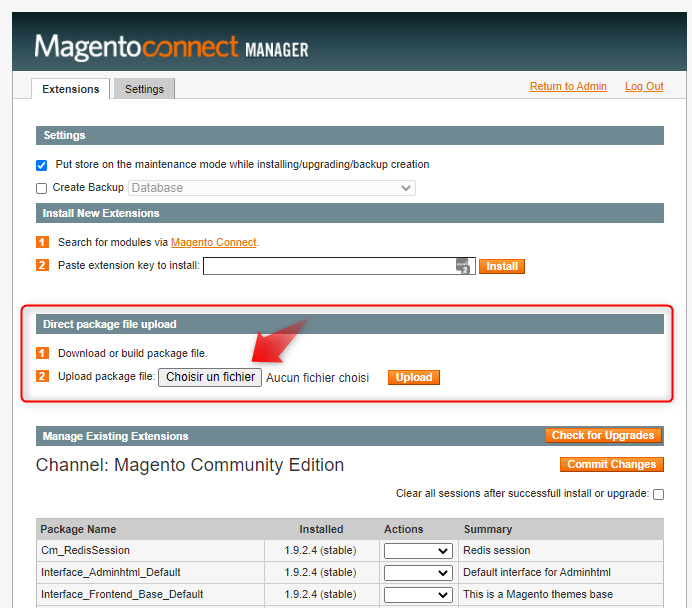Click the Commit Changes button
Viewport: 692px width, 608px height.
coord(612,465)
